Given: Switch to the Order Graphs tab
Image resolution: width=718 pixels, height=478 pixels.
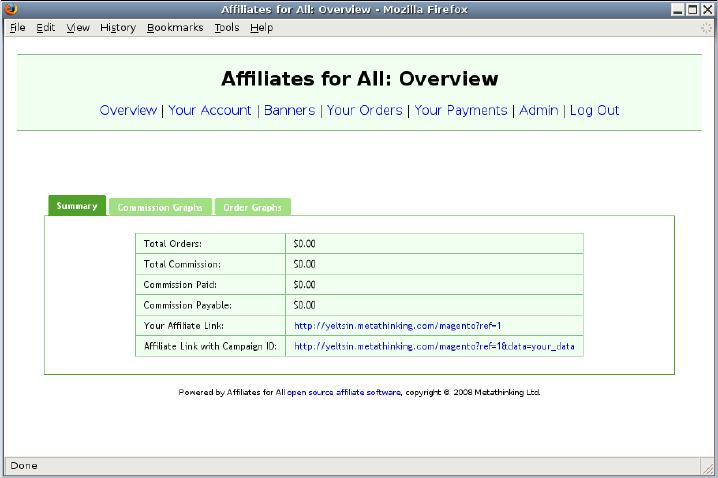Looking at the screenshot, I should (x=252, y=207).
